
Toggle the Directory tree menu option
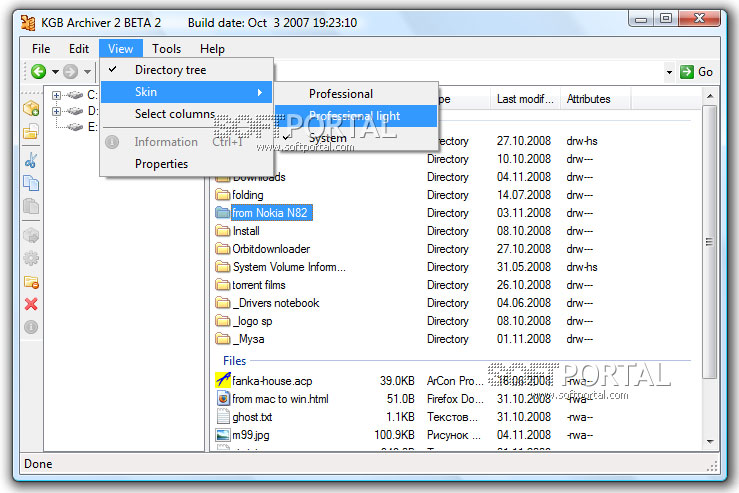point(187,70)
